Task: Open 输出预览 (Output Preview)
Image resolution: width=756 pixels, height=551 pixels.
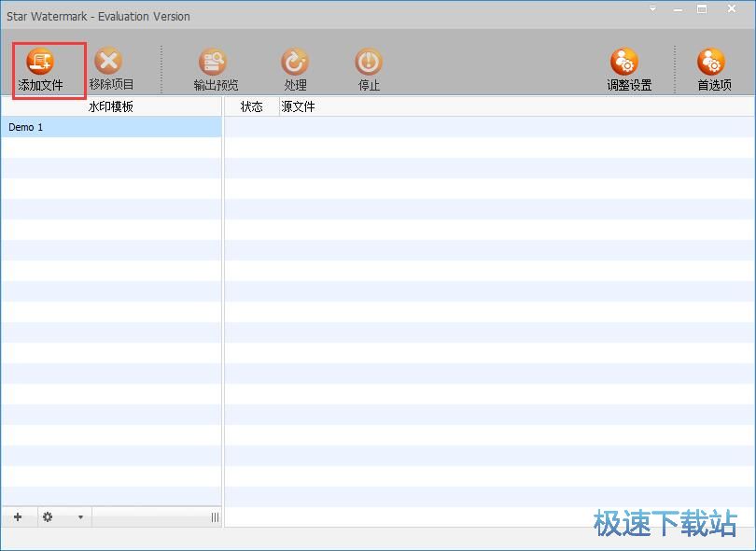Action: click(214, 62)
